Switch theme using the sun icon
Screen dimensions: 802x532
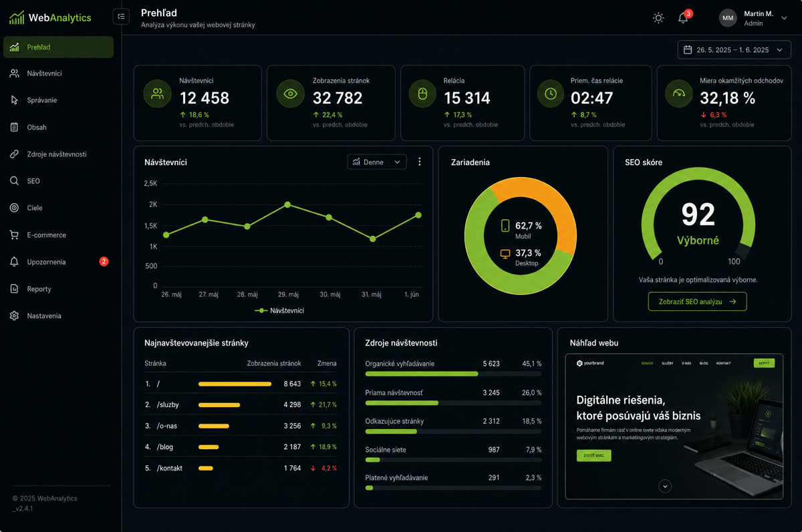coord(658,18)
